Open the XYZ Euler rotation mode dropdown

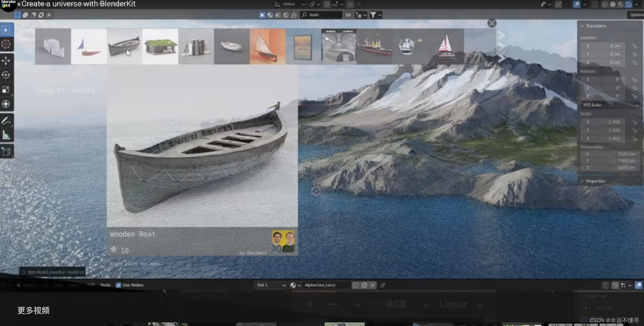tap(610, 105)
